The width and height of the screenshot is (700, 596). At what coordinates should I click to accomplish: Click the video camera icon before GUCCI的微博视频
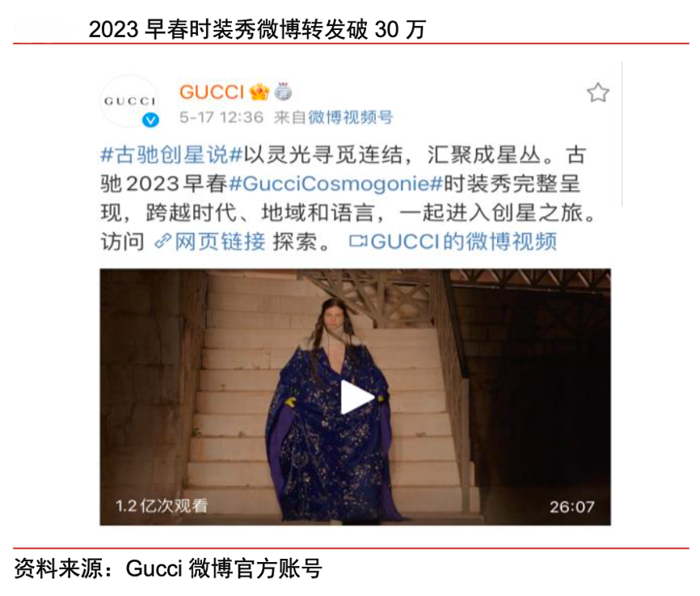click(x=358, y=242)
